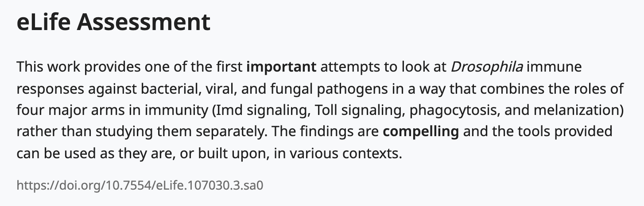Image resolution: width=644 pixels, height=206 pixels.
Task: Click the bold word "important"
Action: pos(281,68)
